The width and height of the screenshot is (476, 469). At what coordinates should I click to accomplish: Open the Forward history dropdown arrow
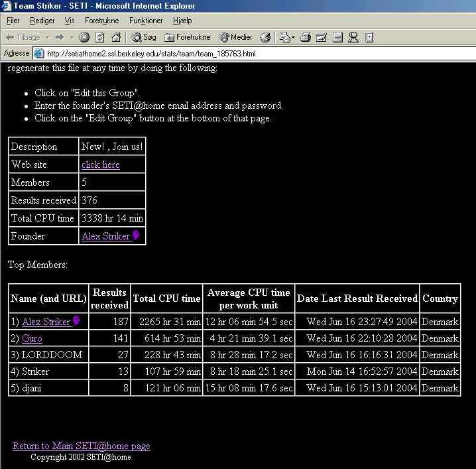pos(72,38)
